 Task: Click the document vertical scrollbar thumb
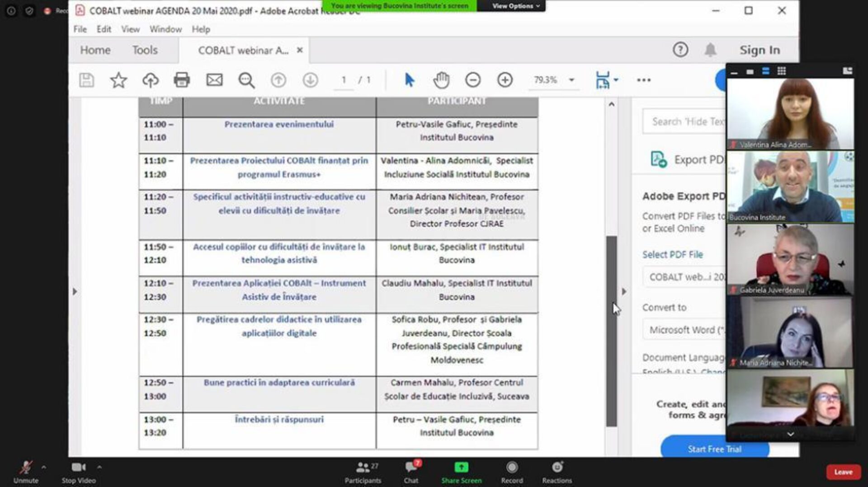611,331
